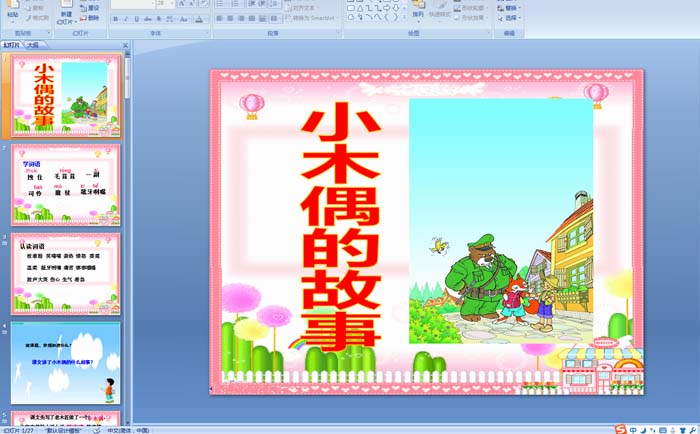Click slide counter 1/27 in status bar
Viewport: 700px width, 434px height.
point(19,430)
